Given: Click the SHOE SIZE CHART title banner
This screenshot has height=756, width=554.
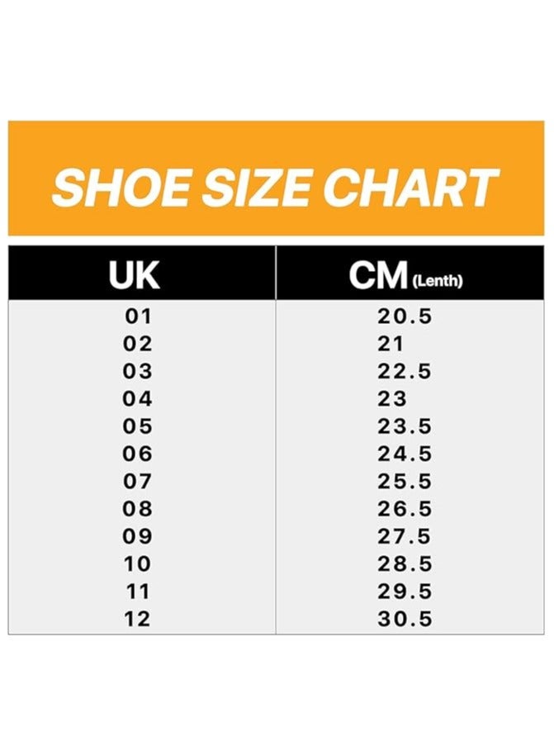Looking at the screenshot, I should (276, 187).
